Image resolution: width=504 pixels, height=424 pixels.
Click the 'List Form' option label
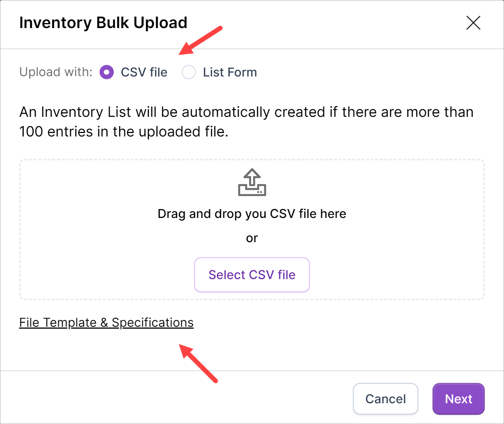(x=230, y=72)
